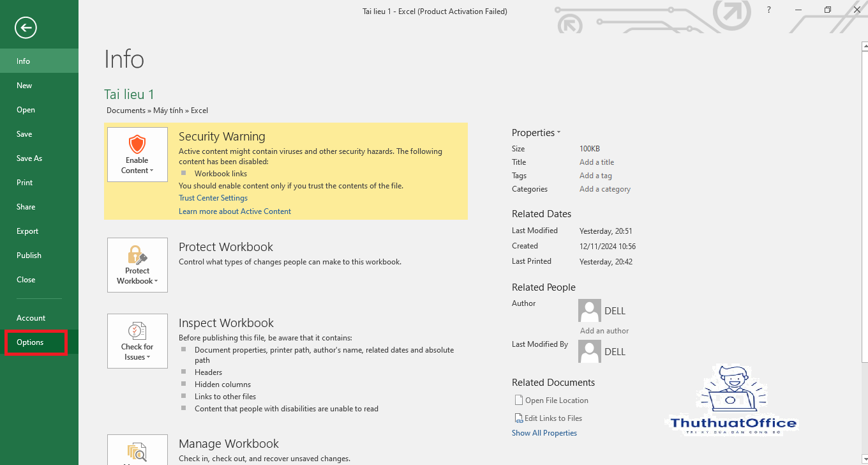Image resolution: width=868 pixels, height=465 pixels.
Task: Restore down the Excel window
Action: (x=828, y=10)
